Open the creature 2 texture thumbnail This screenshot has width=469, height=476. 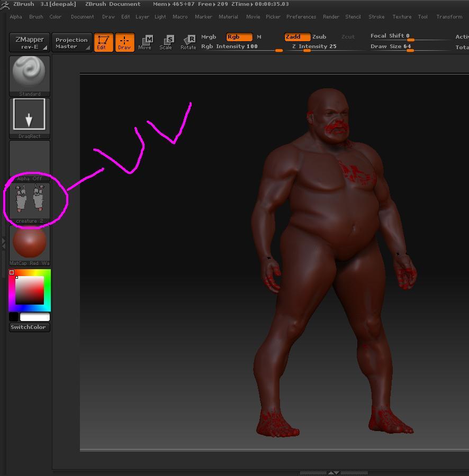pos(30,203)
